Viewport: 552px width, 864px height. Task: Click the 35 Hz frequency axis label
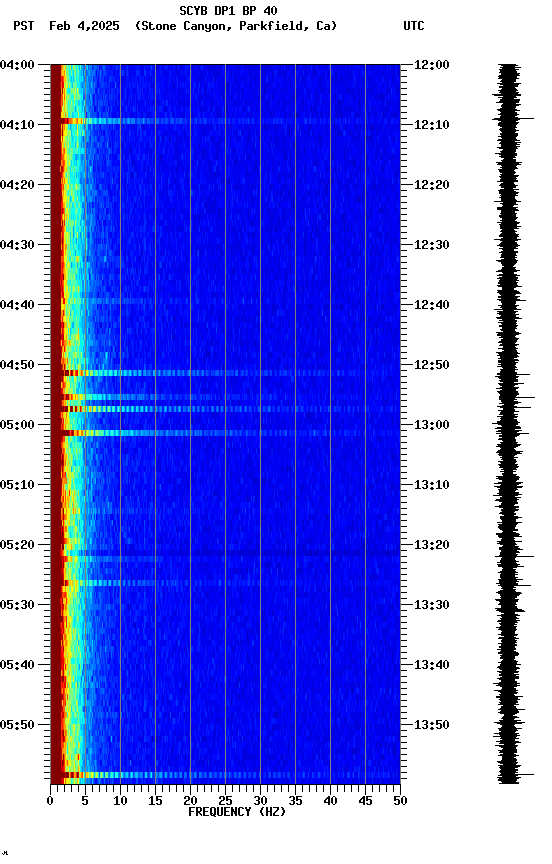(295, 801)
